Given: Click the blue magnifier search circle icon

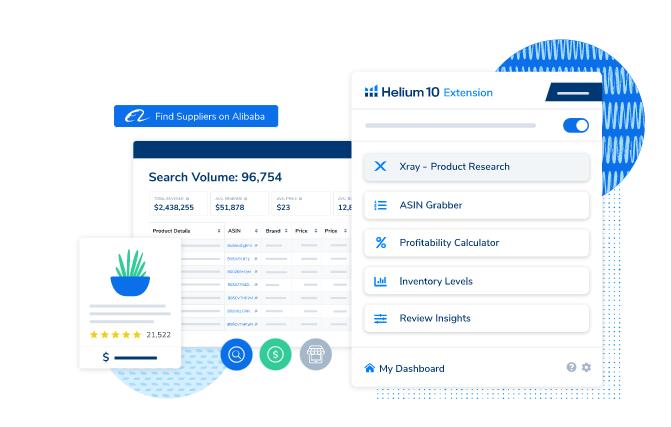Looking at the screenshot, I should click(236, 354).
